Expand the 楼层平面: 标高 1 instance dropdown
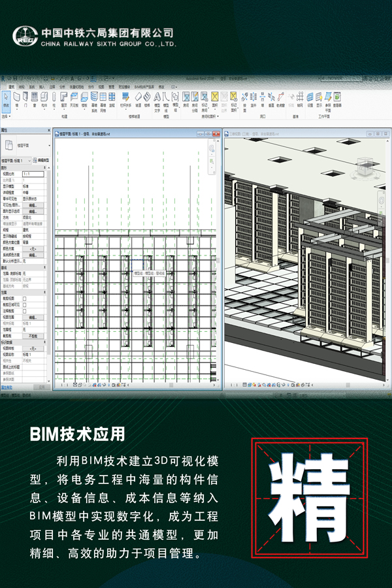This screenshot has height=588, width=392. [29, 160]
